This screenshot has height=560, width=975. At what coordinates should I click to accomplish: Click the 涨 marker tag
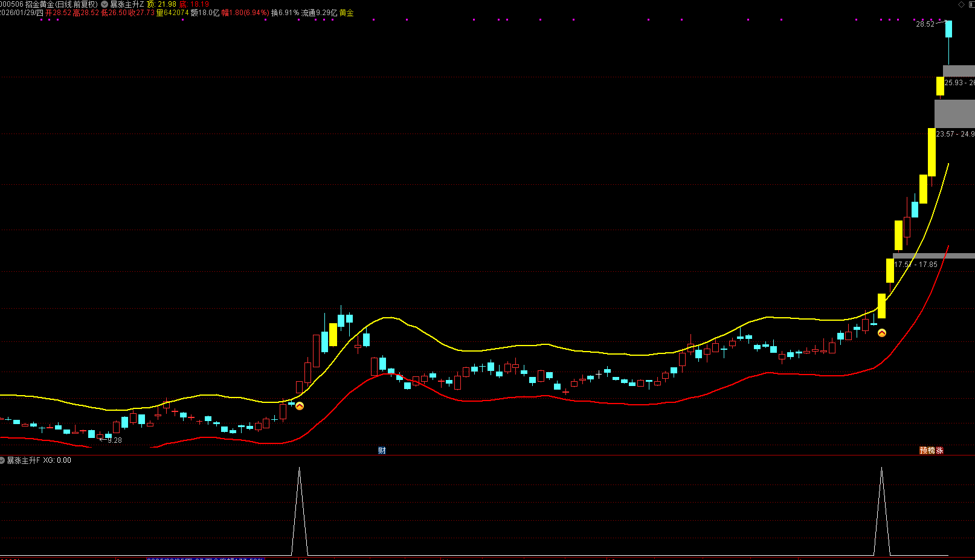[939, 450]
